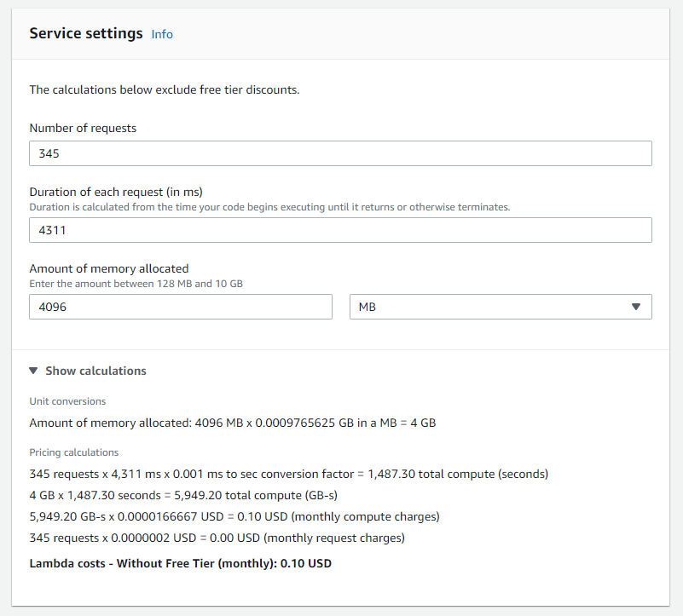Image resolution: width=683 pixels, height=616 pixels.
Task: Focus the memory amount field showing 4096
Action: 180,306
